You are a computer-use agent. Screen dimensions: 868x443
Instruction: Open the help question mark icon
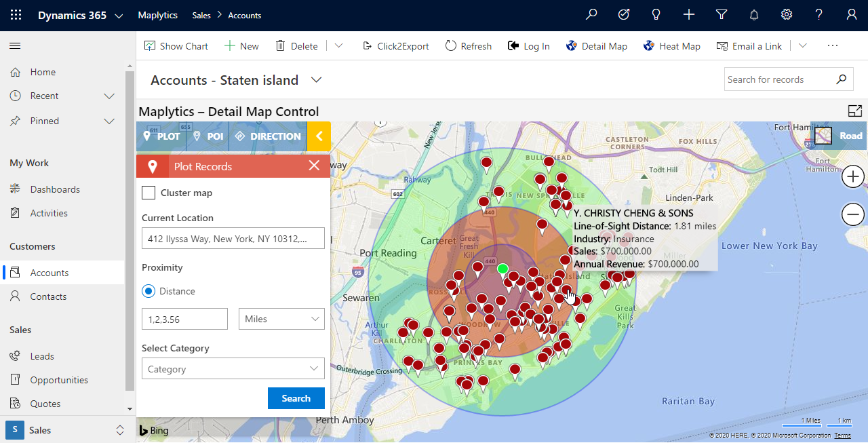point(819,15)
